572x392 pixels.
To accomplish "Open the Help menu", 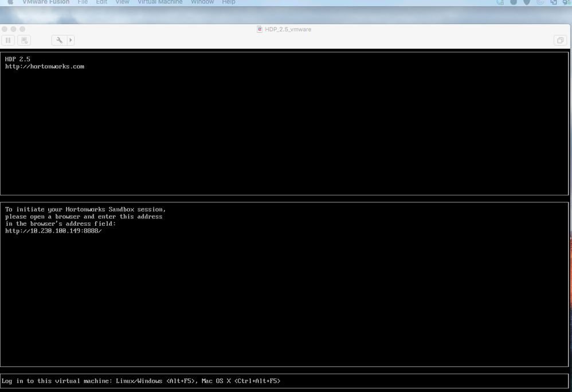I will [229, 2].
